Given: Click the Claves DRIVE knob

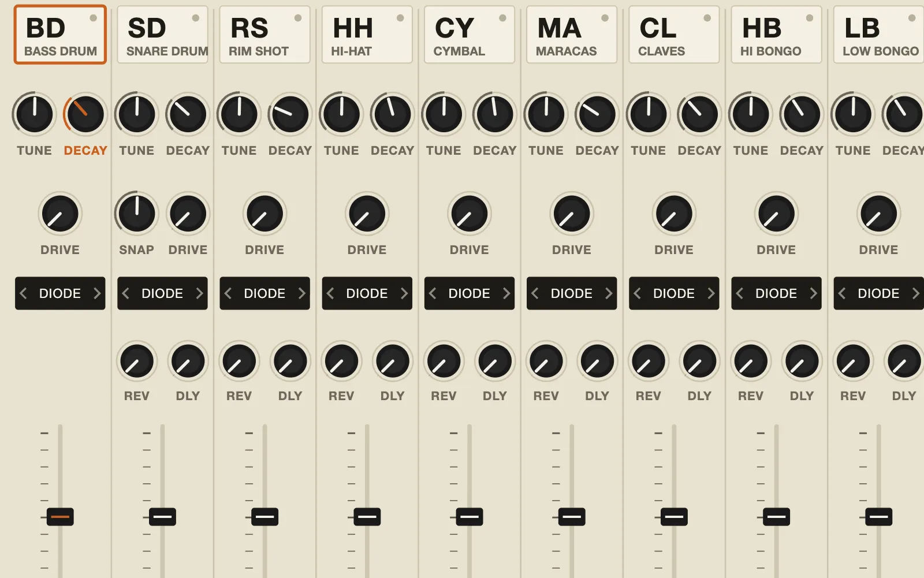Looking at the screenshot, I should coord(674,214).
